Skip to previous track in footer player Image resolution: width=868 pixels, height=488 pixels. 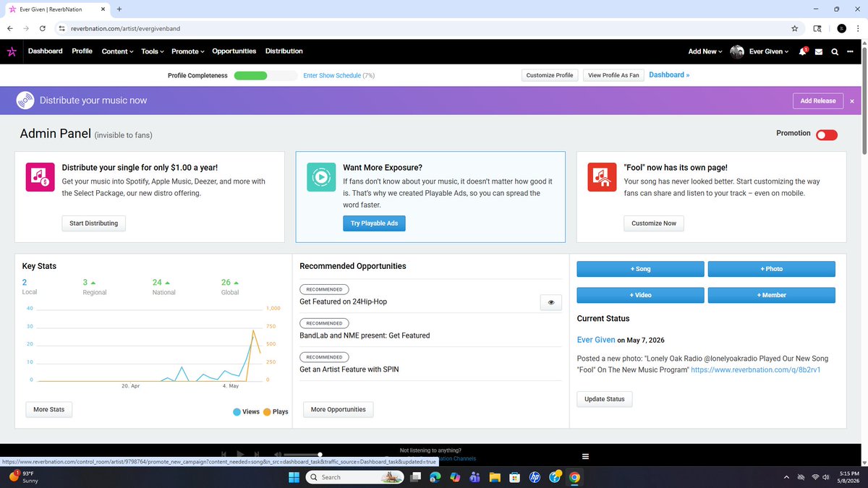(225, 454)
